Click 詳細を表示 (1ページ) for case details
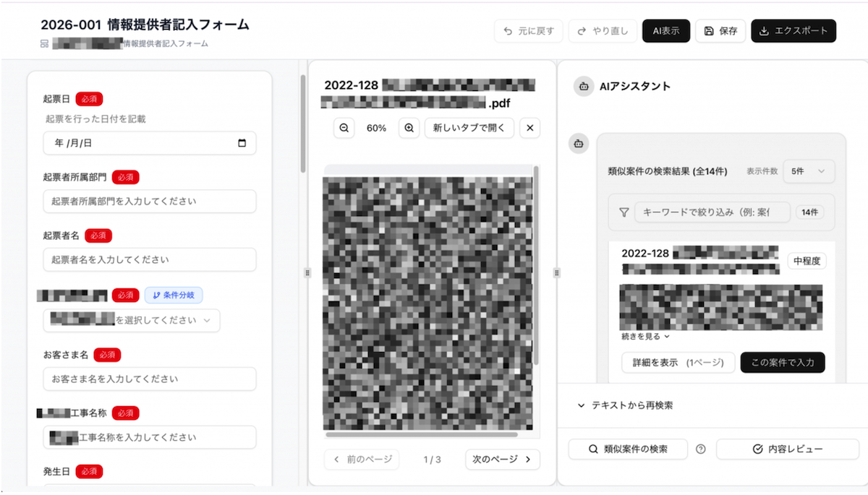This screenshot has width=868, height=495. [x=678, y=362]
